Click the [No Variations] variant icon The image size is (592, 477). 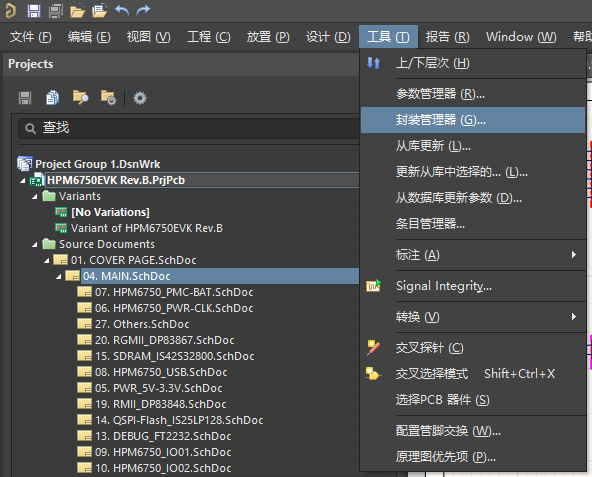pos(61,212)
